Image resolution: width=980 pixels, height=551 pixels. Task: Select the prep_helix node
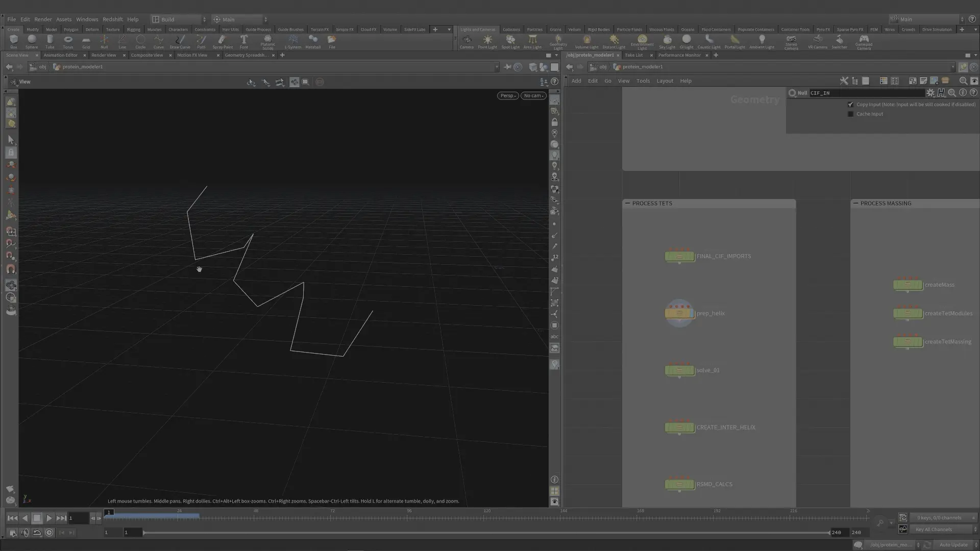[x=679, y=313]
